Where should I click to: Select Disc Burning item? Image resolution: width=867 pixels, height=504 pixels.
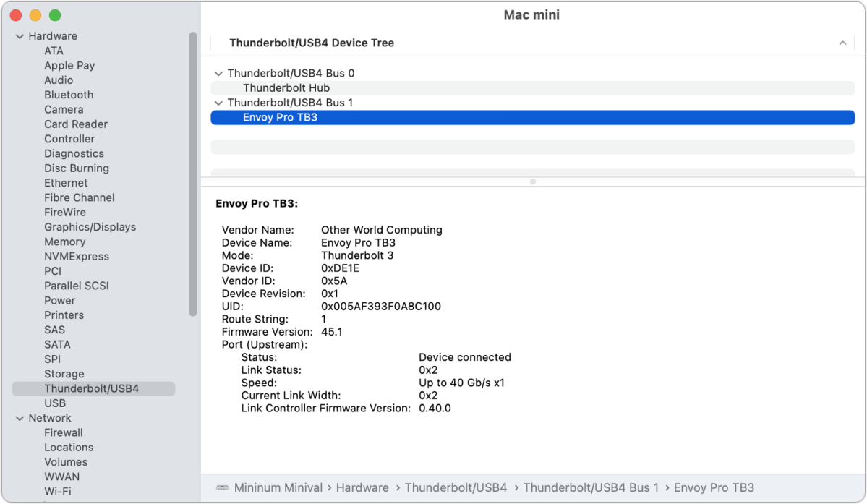coord(77,168)
